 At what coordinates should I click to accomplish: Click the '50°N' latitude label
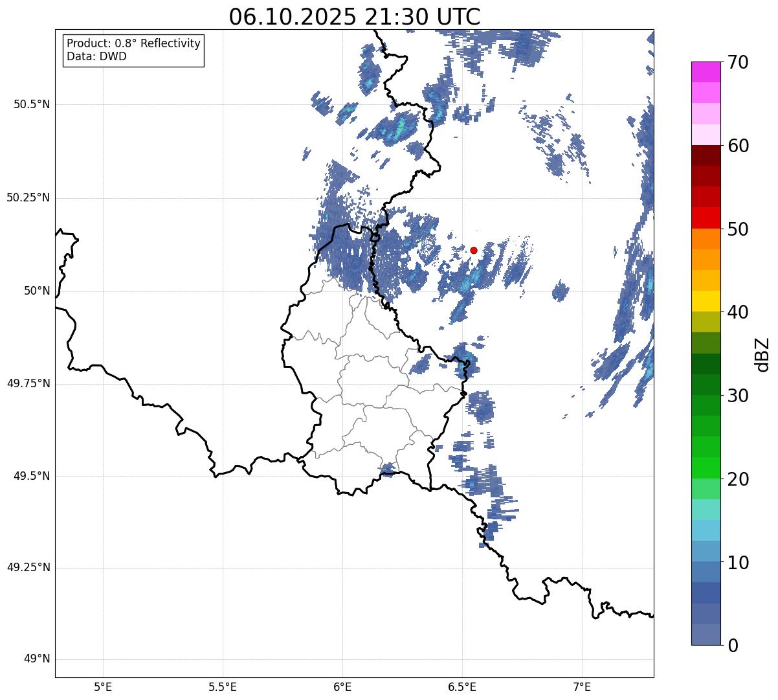tap(37, 291)
